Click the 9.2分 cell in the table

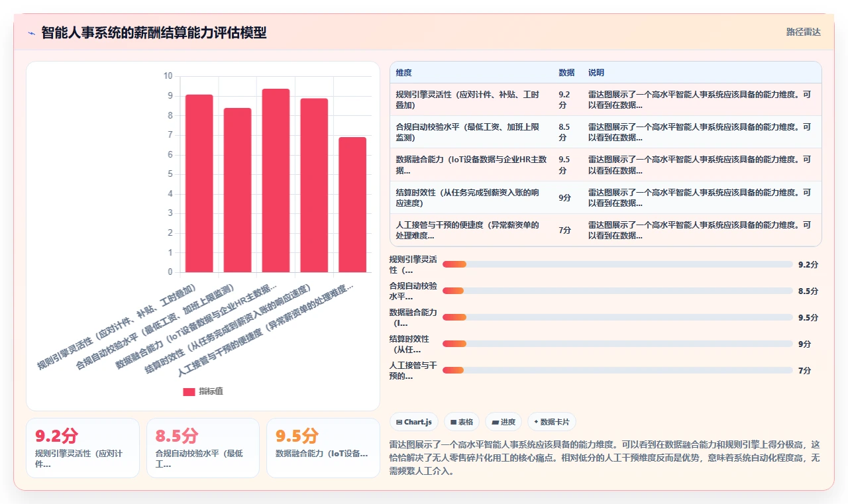[566, 99]
